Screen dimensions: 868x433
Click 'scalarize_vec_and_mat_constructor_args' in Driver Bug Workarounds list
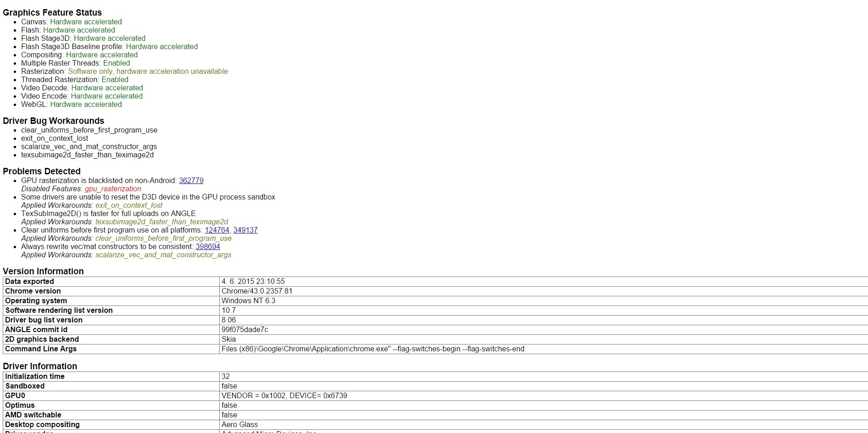point(89,147)
